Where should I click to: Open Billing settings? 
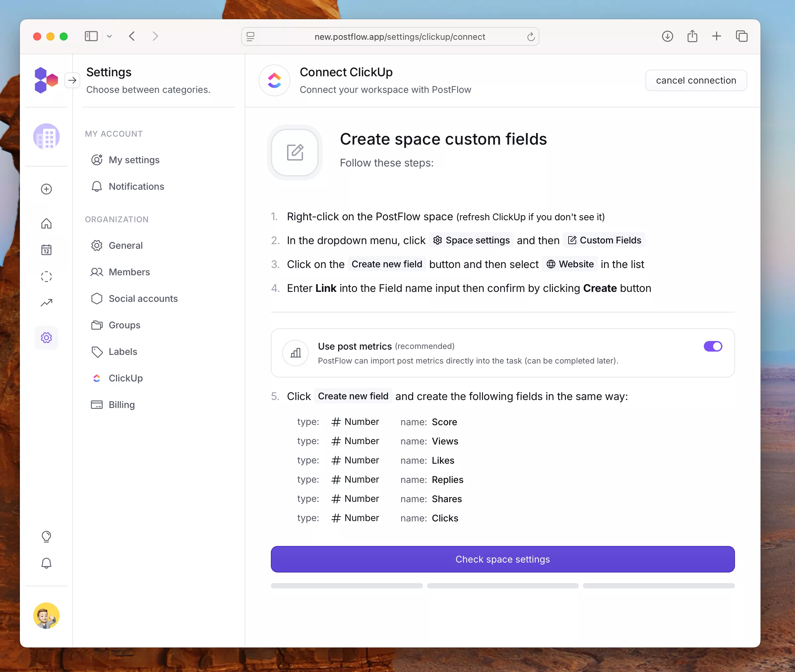point(113,405)
